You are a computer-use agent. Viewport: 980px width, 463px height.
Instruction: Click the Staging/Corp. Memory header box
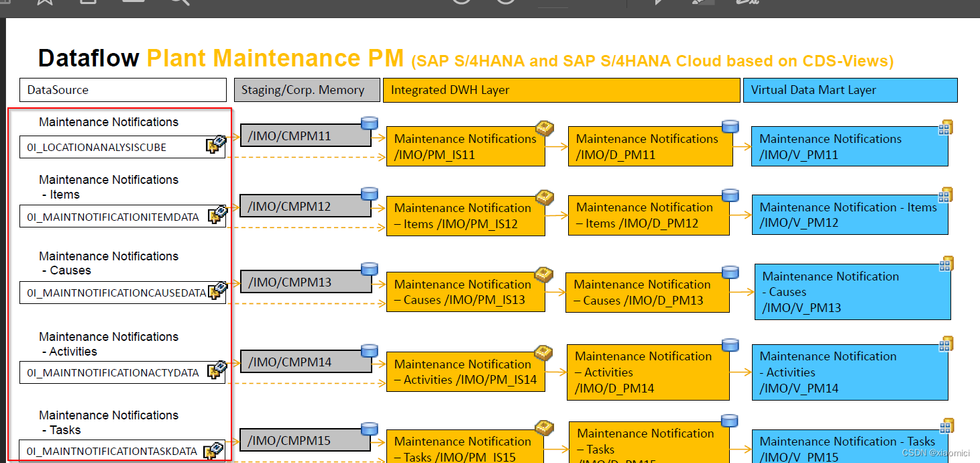click(x=307, y=90)
